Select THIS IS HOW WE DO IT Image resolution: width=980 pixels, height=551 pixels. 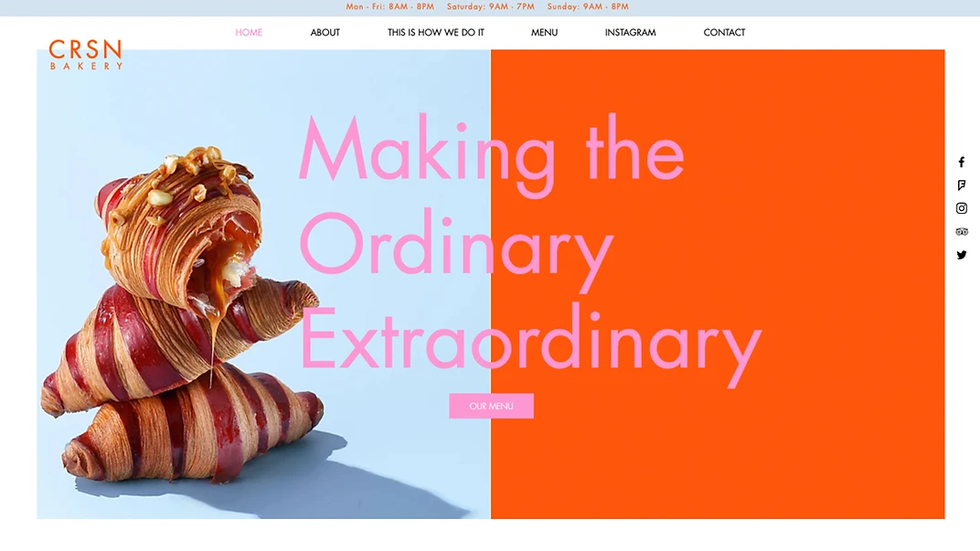pos(436,33)
